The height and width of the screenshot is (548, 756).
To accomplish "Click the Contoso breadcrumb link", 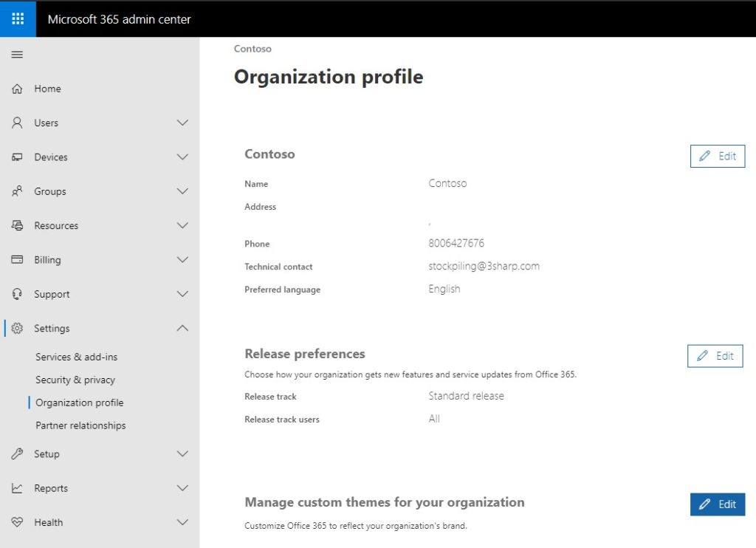I will (x=252, y=49).
